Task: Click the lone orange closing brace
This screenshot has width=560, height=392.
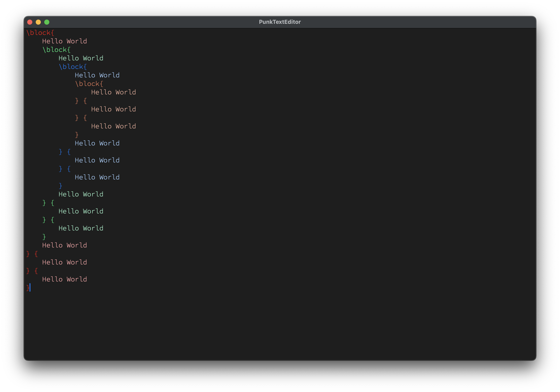Action: (77, 135)
